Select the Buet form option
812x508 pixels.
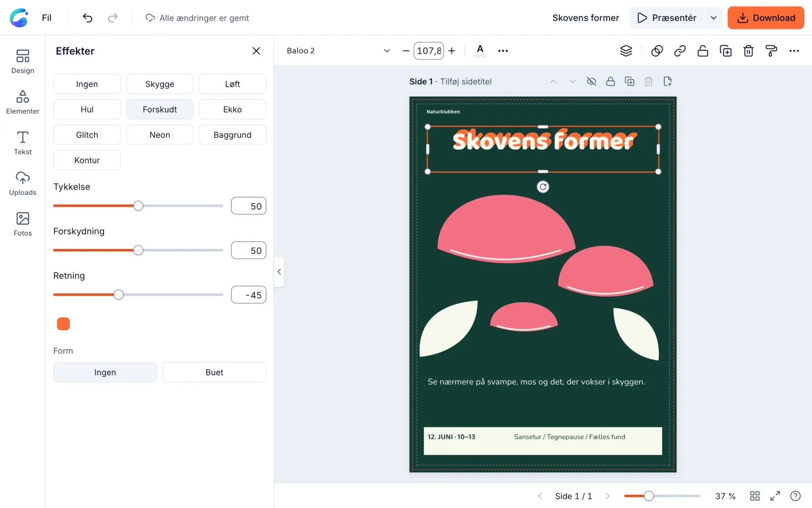[x=214, y=372]
